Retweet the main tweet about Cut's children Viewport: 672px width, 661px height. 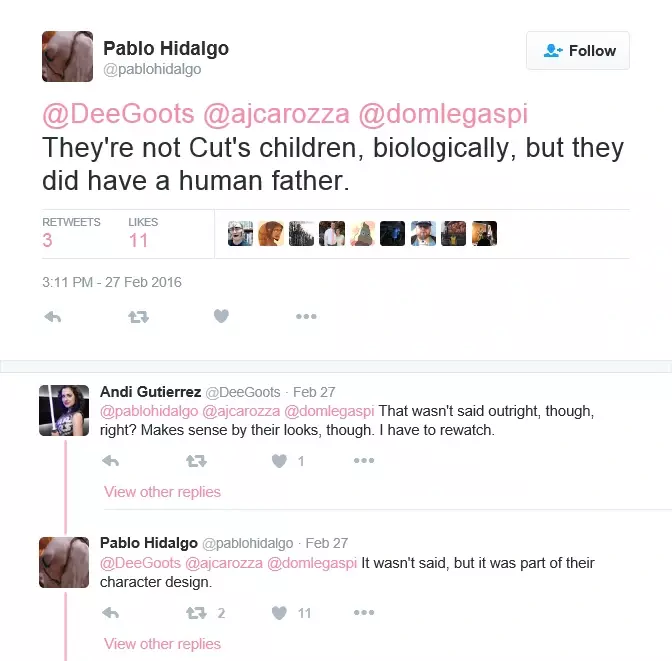(x=138, y=316)
